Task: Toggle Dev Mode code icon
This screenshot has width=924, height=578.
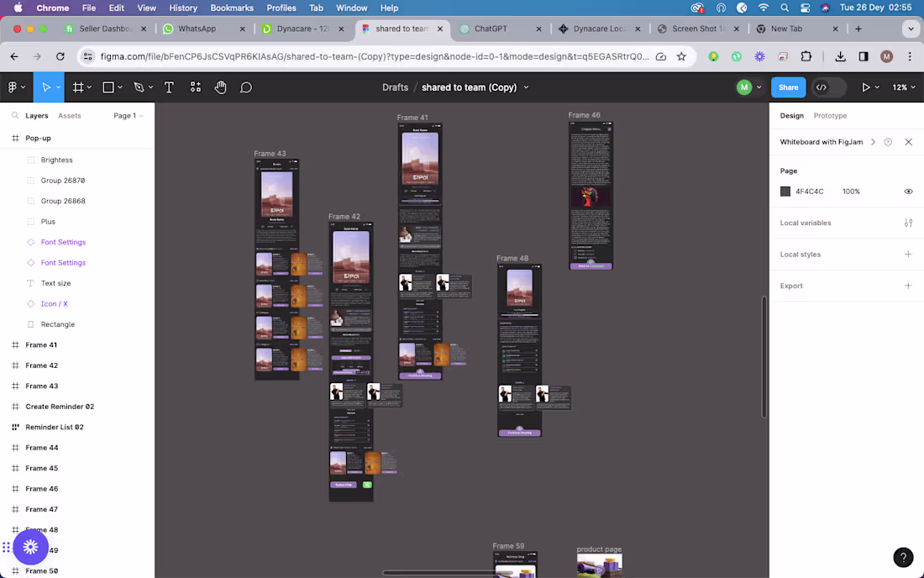Action: 822,87
